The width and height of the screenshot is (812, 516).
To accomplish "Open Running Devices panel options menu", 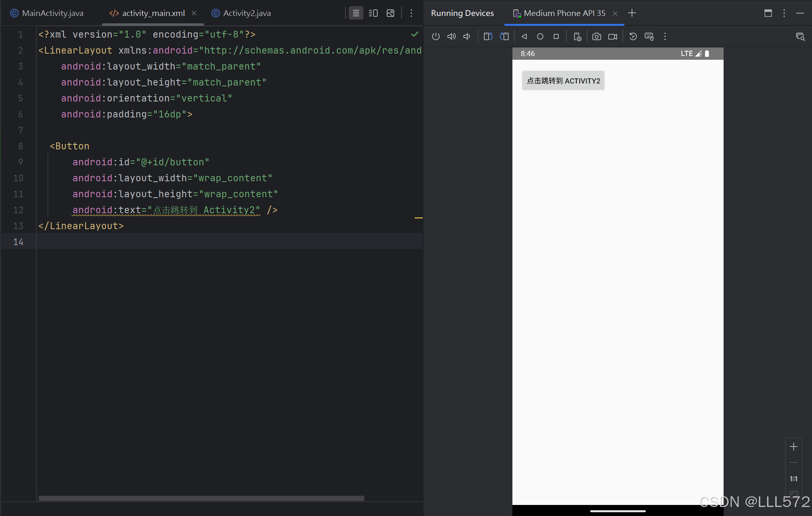I will point(784,13).
